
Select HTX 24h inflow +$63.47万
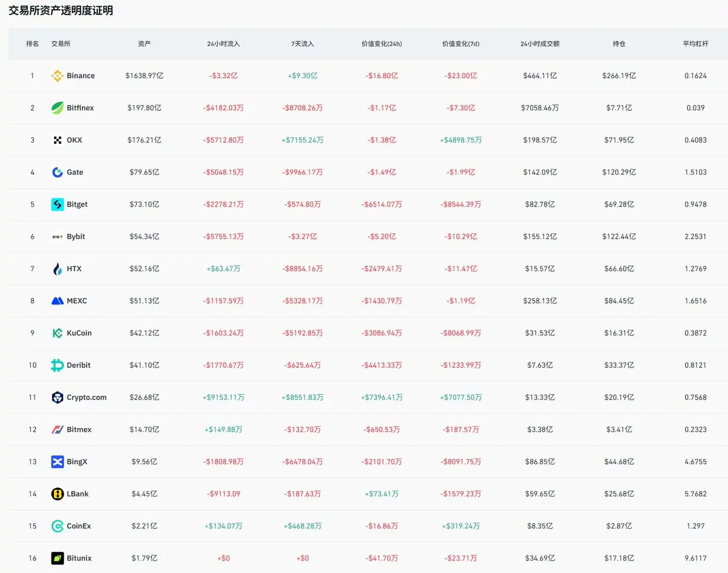(223, 269)
